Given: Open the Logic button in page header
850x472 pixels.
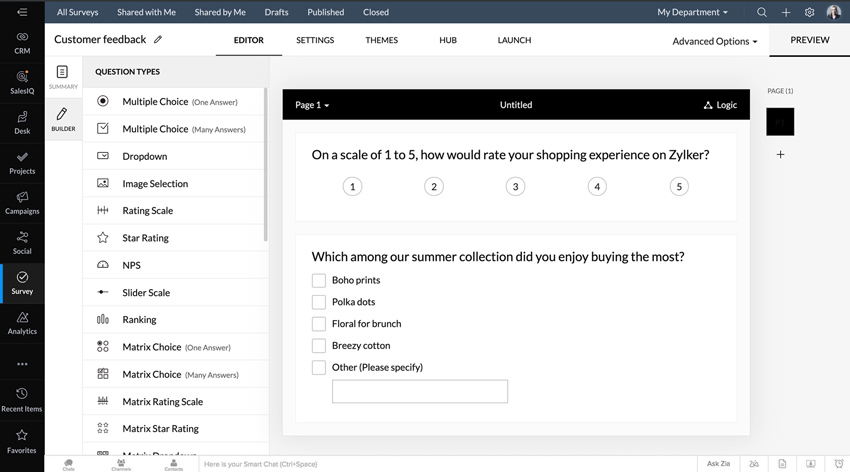Looking at the screenshot, I should pyautogui.click(x=720, y=105).
